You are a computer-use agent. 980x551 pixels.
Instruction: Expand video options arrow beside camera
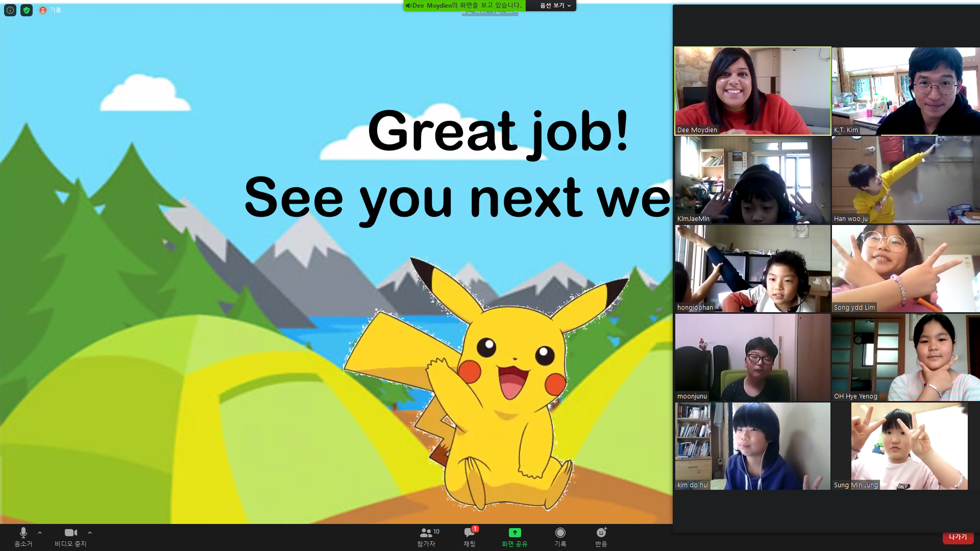pos(90,533)
